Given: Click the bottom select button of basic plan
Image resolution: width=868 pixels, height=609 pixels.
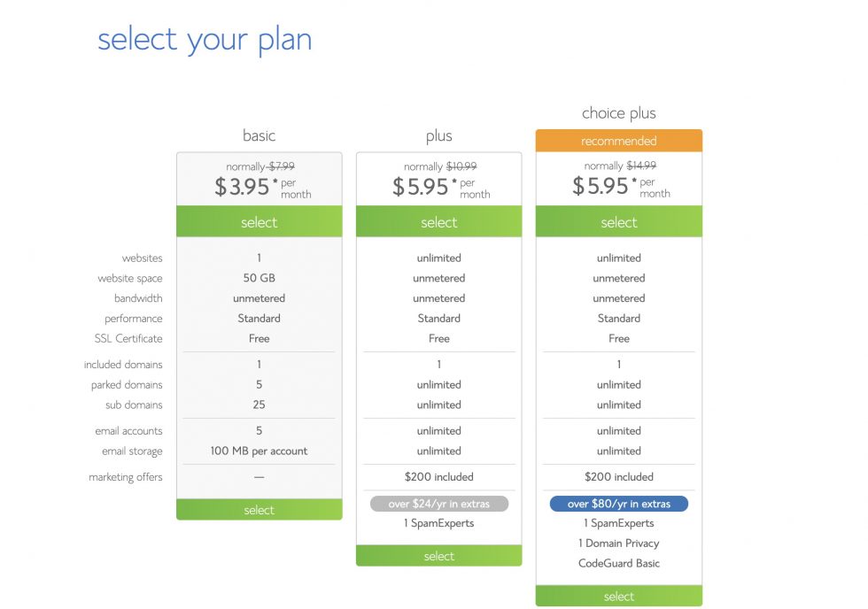Looking at the screenshot, I should (259, 510).
